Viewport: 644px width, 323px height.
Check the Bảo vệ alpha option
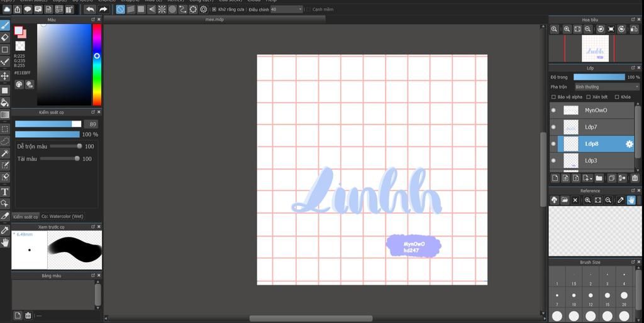pos(553,97)
